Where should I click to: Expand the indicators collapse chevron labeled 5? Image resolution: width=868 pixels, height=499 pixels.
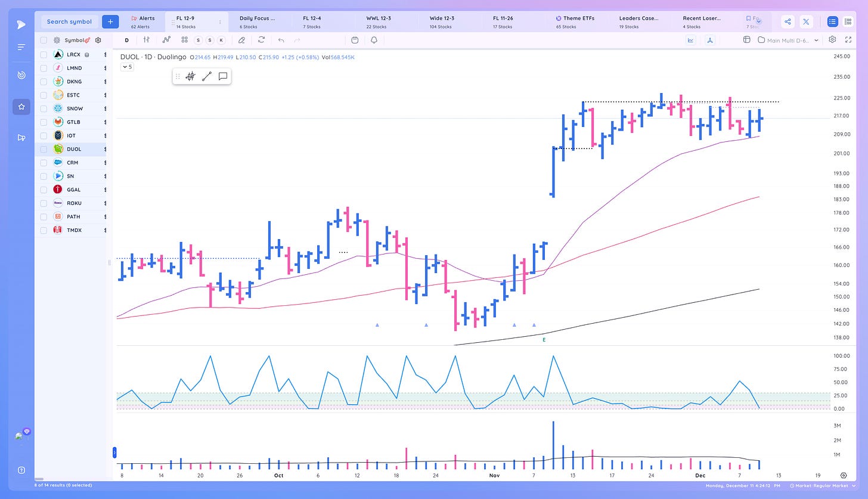[x=127, y=67]
